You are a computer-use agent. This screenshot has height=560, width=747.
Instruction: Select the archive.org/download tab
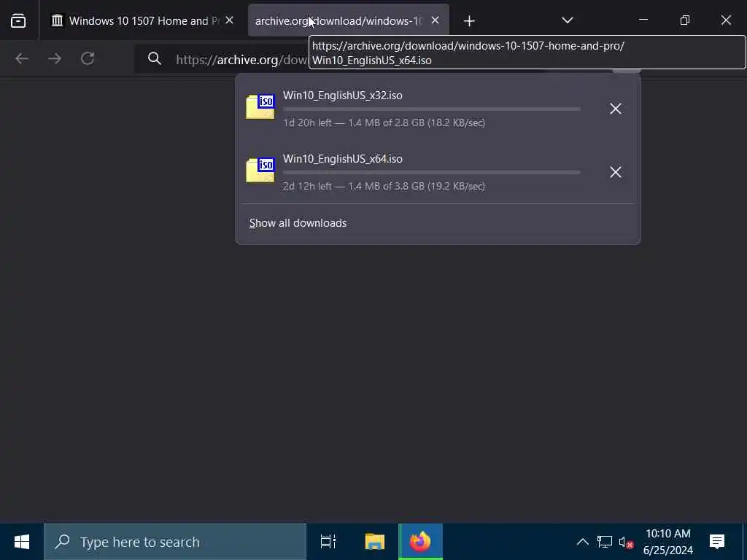[x=348, y=21]
